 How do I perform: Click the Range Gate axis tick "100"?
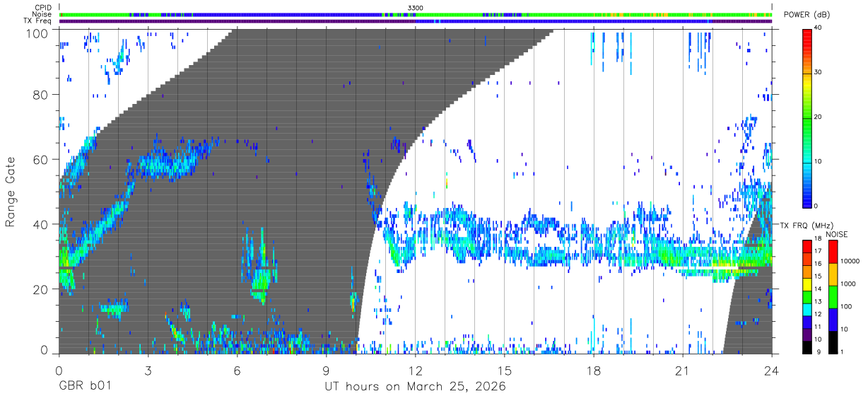coord(37,33)
